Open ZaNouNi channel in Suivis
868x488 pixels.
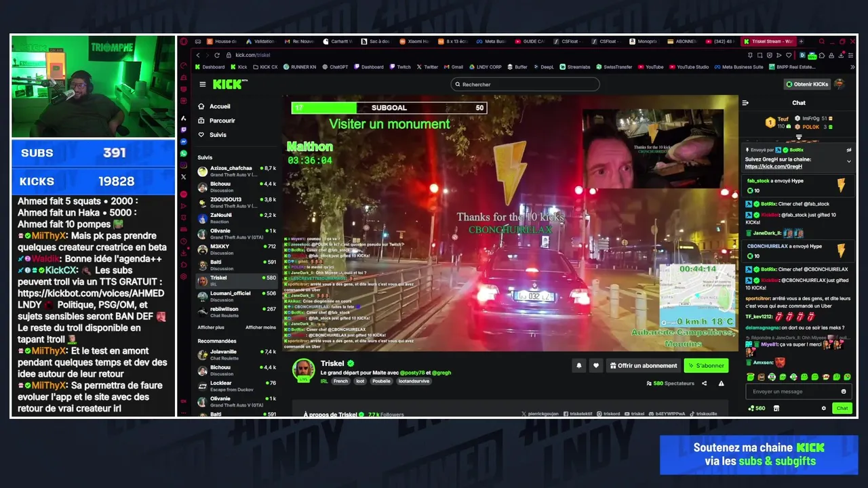tap(237, 218)
